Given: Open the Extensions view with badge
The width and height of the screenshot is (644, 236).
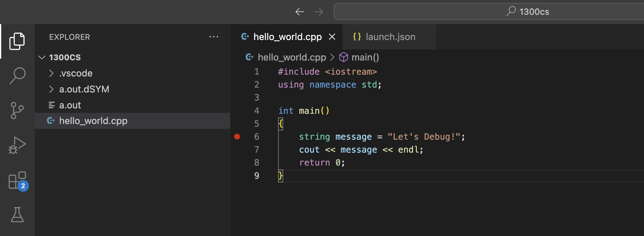Looking at the screenshot, I should pos(18,181).
